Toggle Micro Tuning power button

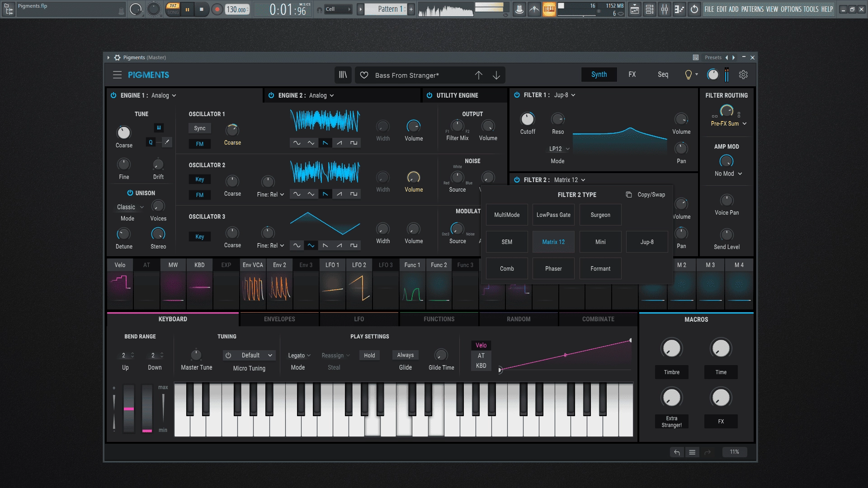click(228, 356)
